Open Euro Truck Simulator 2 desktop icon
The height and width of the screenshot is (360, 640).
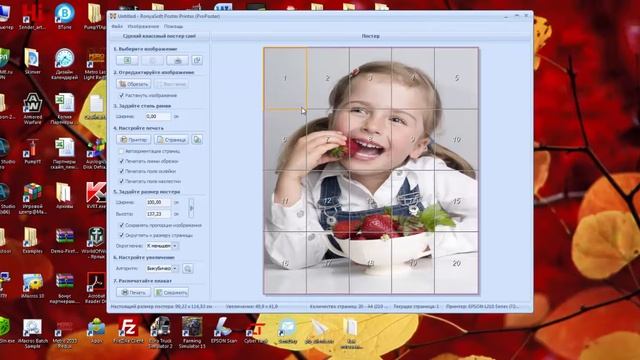tap(160, 332)
